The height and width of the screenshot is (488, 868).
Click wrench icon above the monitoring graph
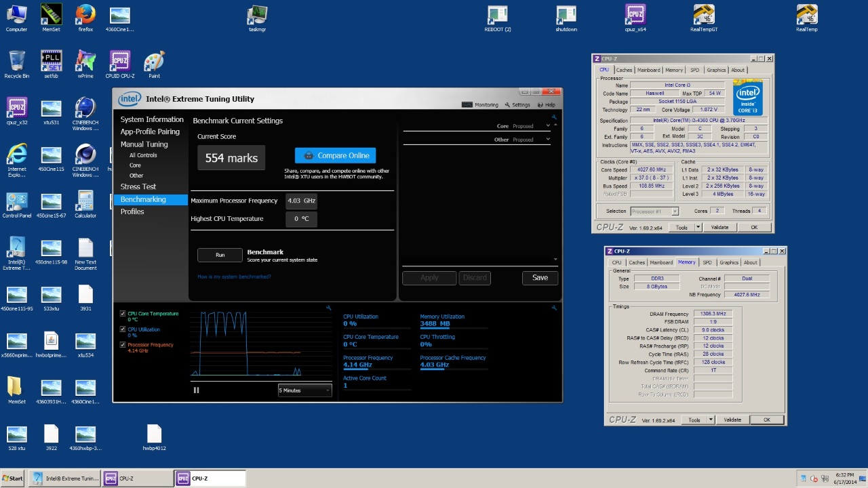(328, 308)
